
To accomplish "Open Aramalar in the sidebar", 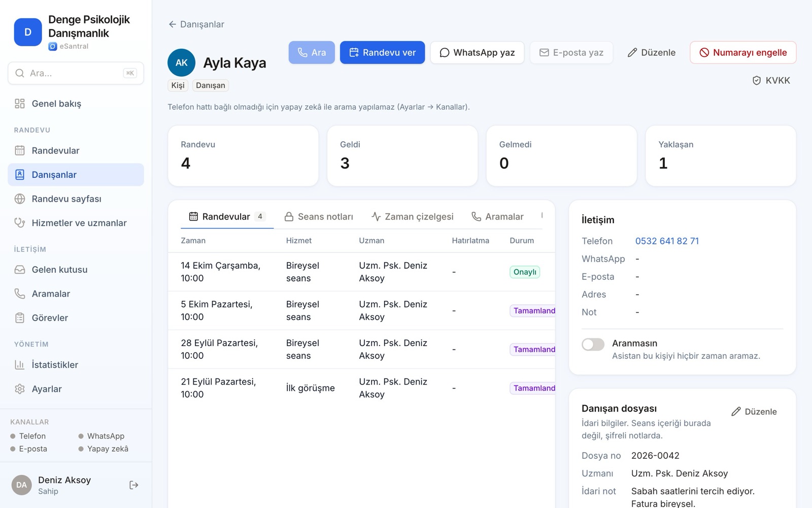I will [x=76, y=294].
